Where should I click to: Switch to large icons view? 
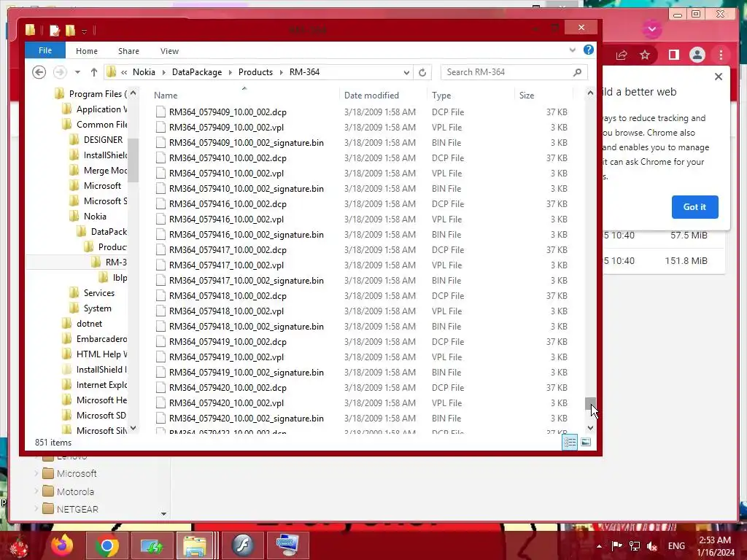pos(586,443)
